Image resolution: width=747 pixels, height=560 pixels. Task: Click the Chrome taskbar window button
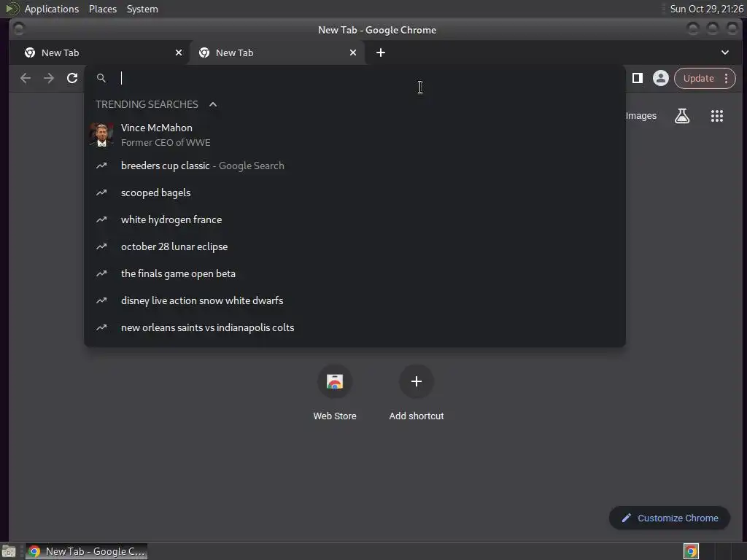click(x=86, y=551)
